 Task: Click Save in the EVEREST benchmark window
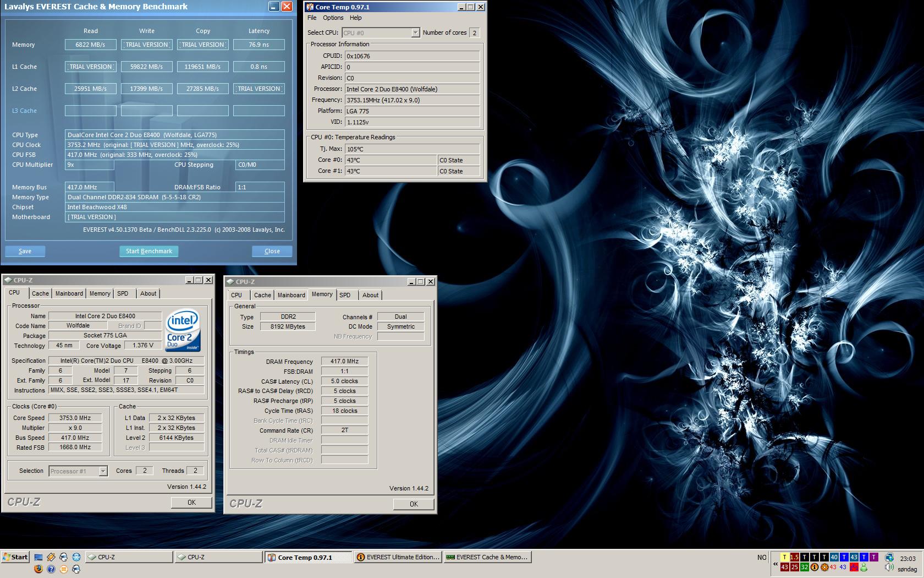[x=25, y=251]
